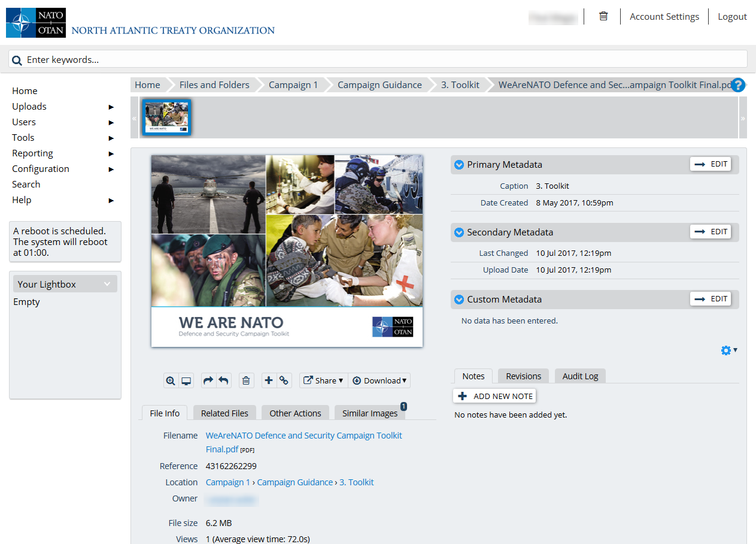Open the PDF filename link
The width and height of the screenshot is (756, 544).
click(304, 442)
